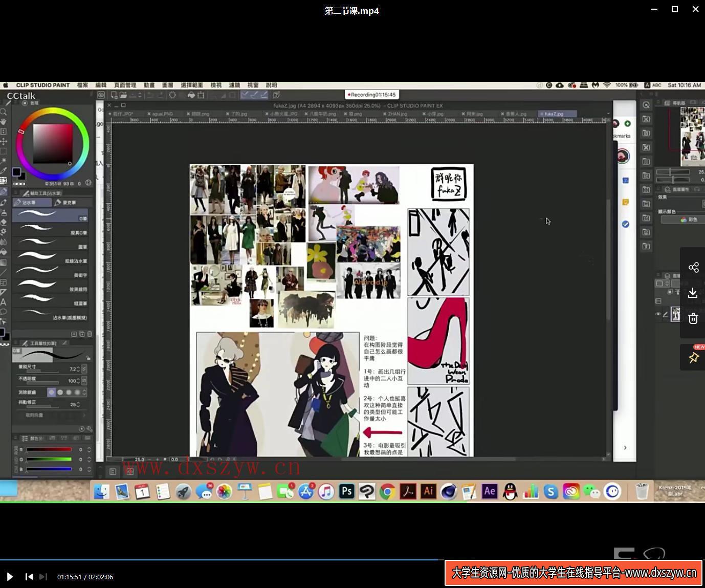Click the Clip Studio launcher icon in command bar
Viewport: 705px width, 588px height.
tap(101, 95)
